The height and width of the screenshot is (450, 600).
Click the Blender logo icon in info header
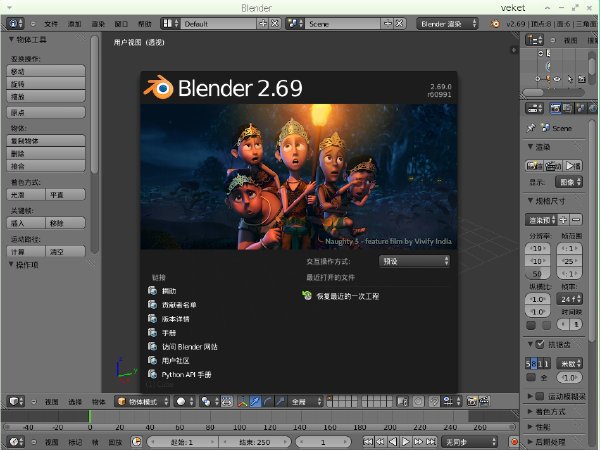(495, 24)
